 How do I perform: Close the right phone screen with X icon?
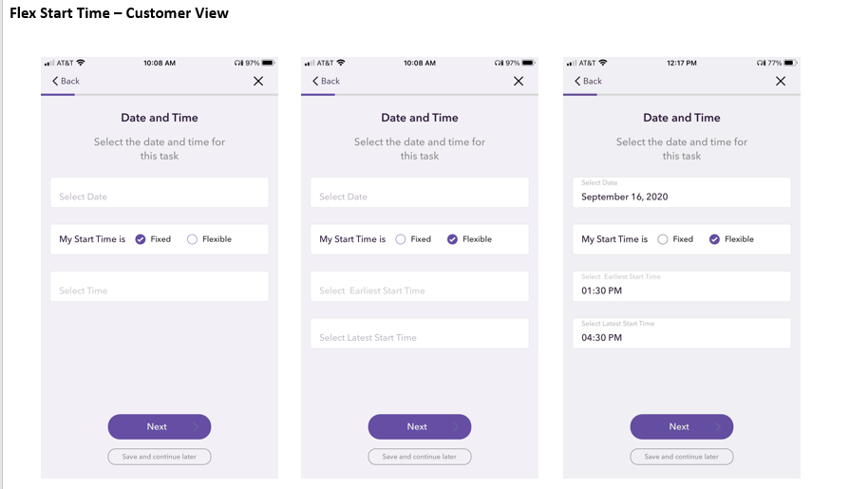pos(781,82)
